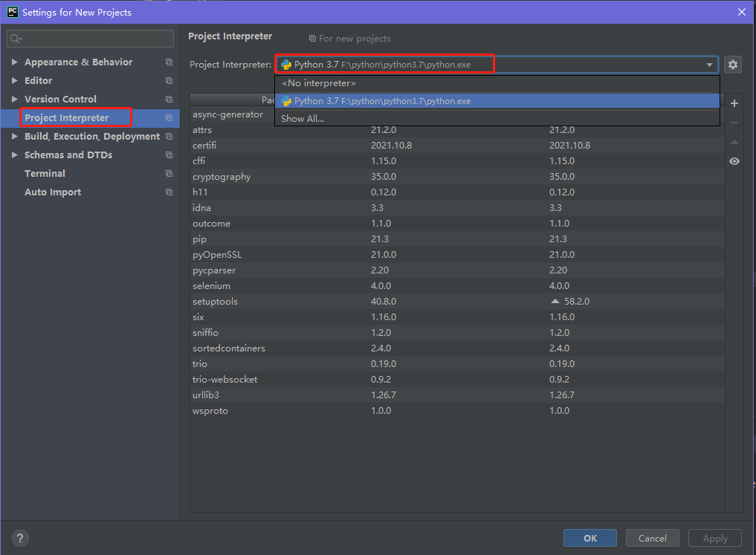This screenshot has width=756, height=555.
Task: Select <No interpreter> from the list
Action: [x=497, y=83]
